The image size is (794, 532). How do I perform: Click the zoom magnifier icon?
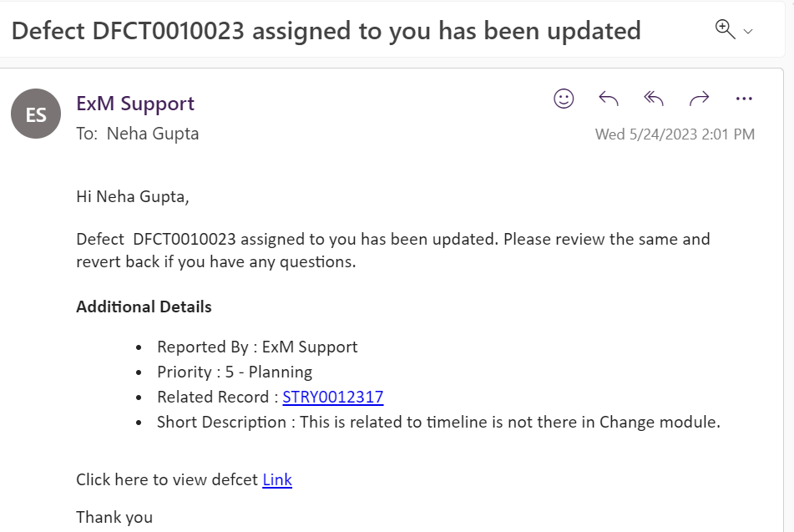tap(725, 29)
